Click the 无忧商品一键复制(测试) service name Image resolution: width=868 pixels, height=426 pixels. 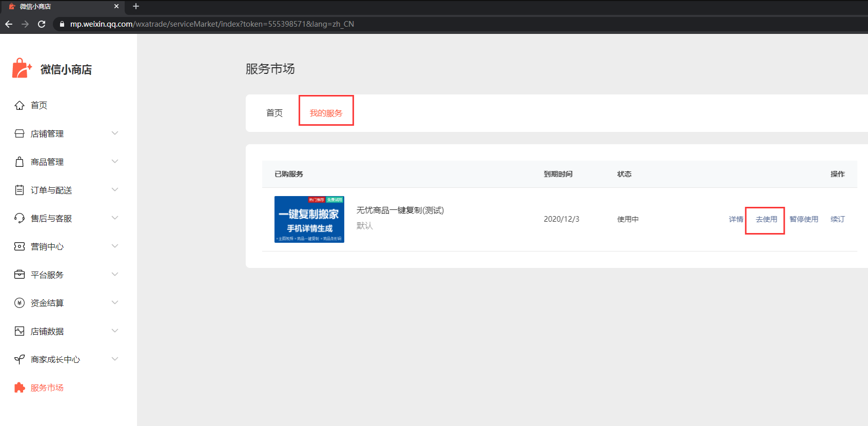coord(400,210)
